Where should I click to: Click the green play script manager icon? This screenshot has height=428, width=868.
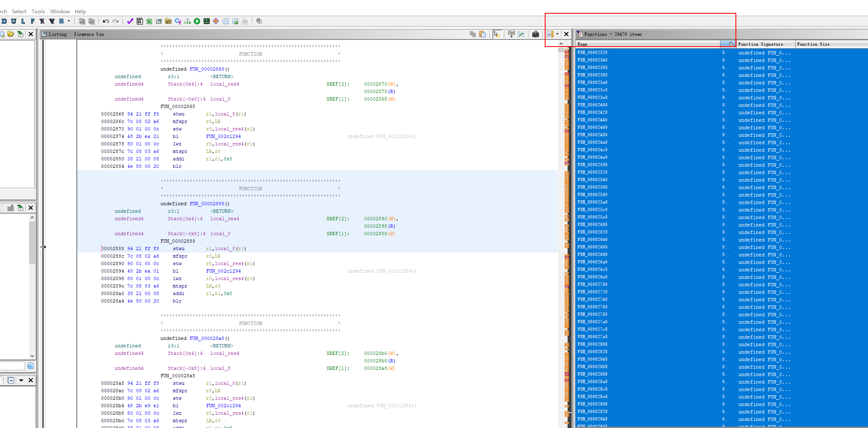(x=197, y=21)
